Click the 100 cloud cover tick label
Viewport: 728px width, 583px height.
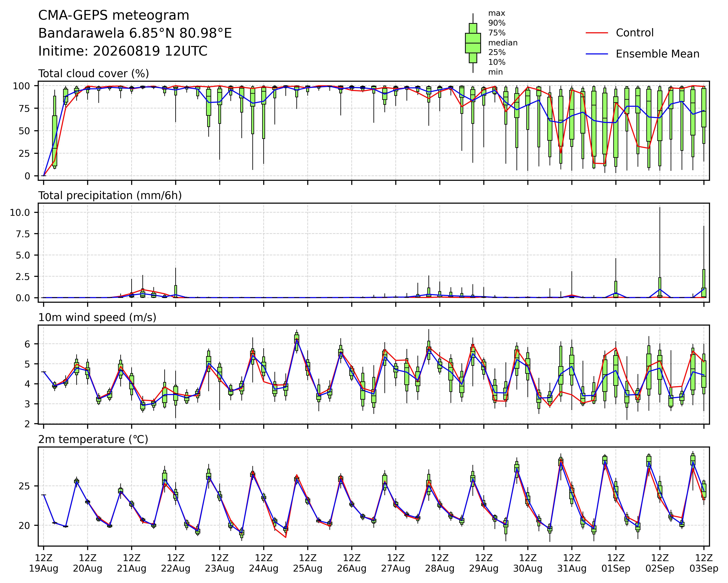pos(21,86)
